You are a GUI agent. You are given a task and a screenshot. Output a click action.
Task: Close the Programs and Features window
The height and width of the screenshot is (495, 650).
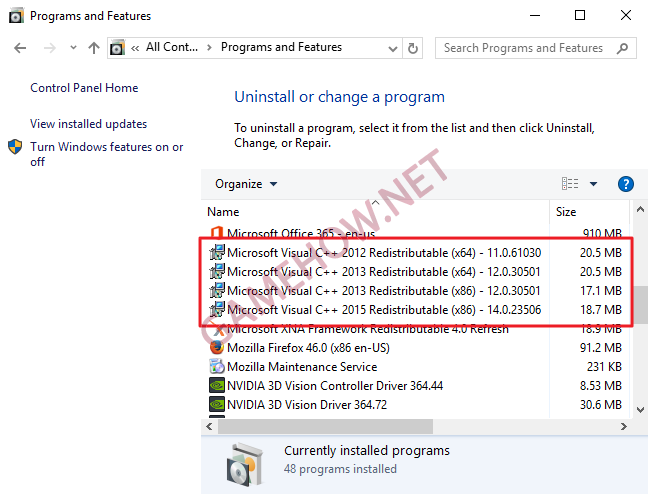point(626,16)
